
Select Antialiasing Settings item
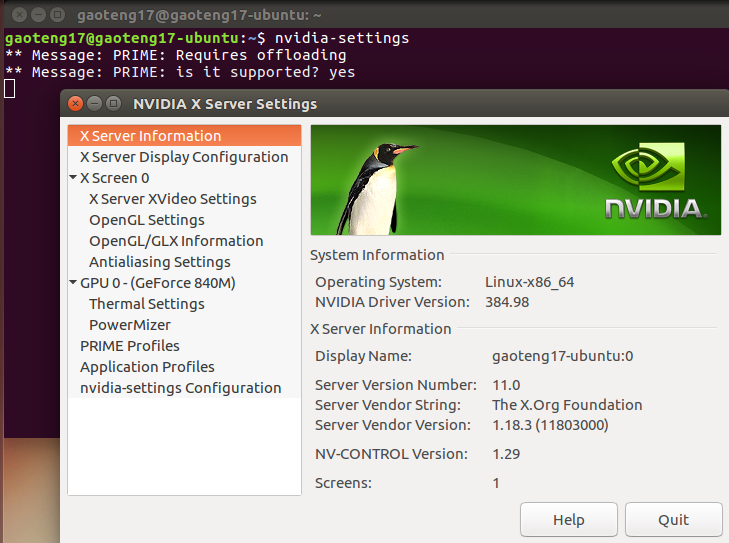(x=159, y=262)
